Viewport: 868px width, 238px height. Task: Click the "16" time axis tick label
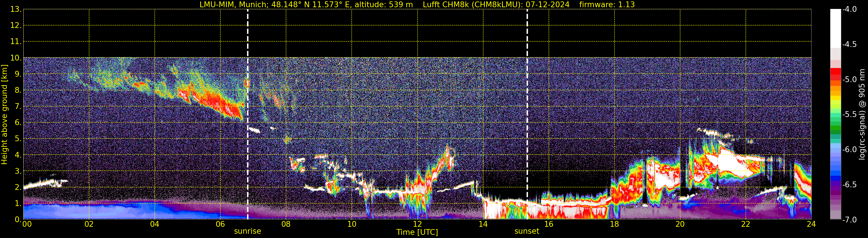548,224
